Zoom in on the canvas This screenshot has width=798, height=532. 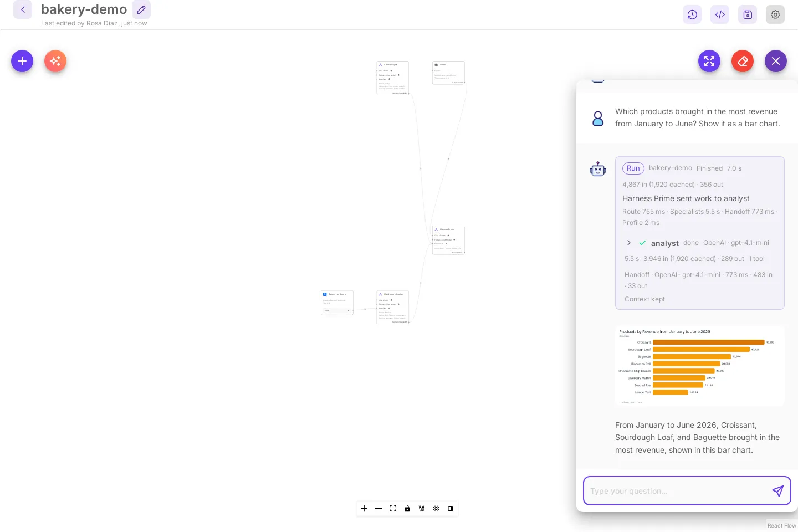click(x=364, y=508)
